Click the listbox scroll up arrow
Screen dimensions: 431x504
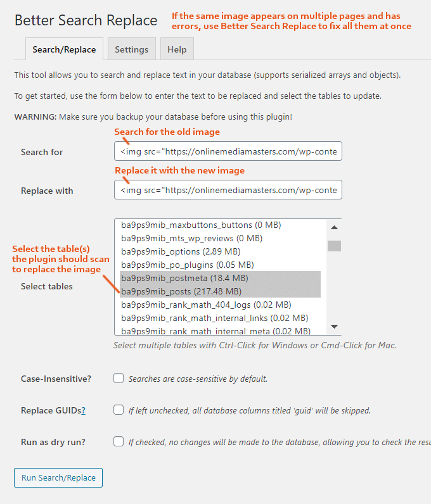[335, 227]
